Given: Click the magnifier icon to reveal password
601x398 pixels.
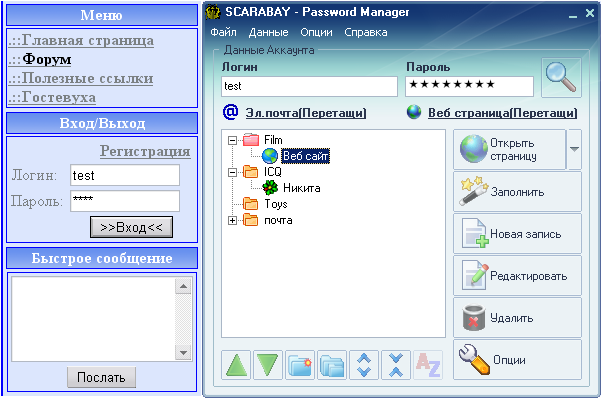Looking at the screenshot, I should [x=561, y=77].
